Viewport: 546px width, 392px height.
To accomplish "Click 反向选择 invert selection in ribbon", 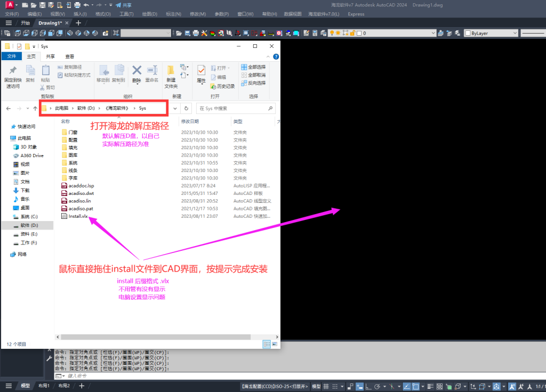I will (x=253, y=83).
